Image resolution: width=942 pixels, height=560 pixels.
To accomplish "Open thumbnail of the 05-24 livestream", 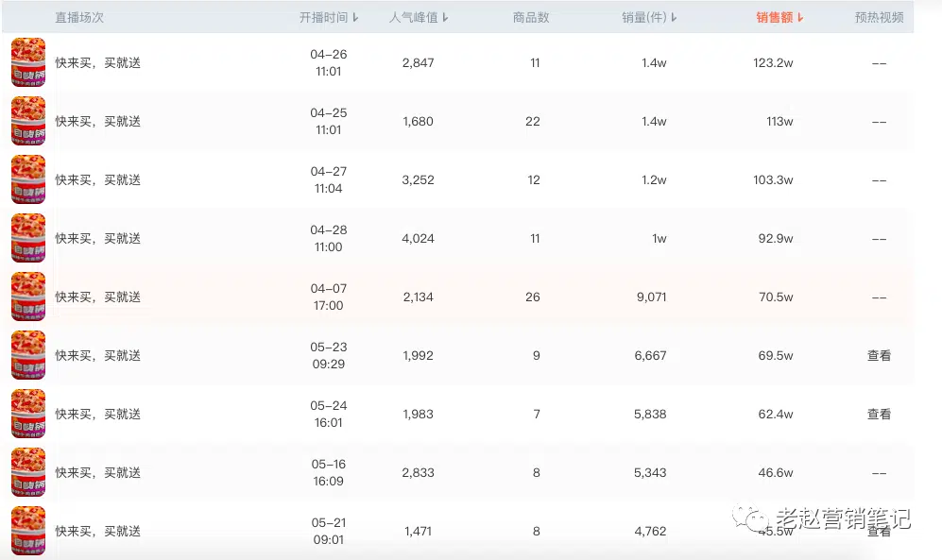I will click(x=28, y=414).
